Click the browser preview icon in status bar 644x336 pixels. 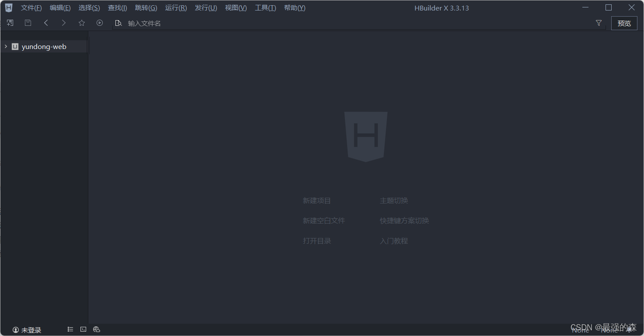[97, 329]
